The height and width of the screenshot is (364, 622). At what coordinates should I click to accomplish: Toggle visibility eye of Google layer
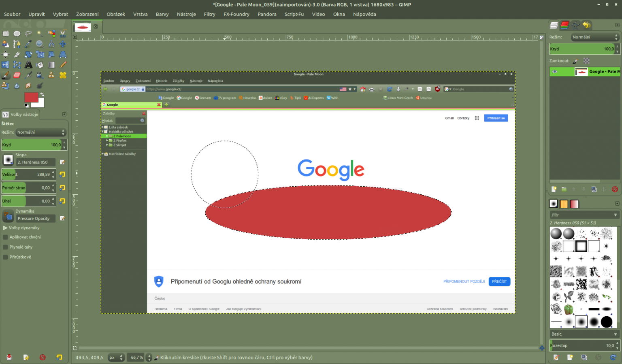point(555,72)
